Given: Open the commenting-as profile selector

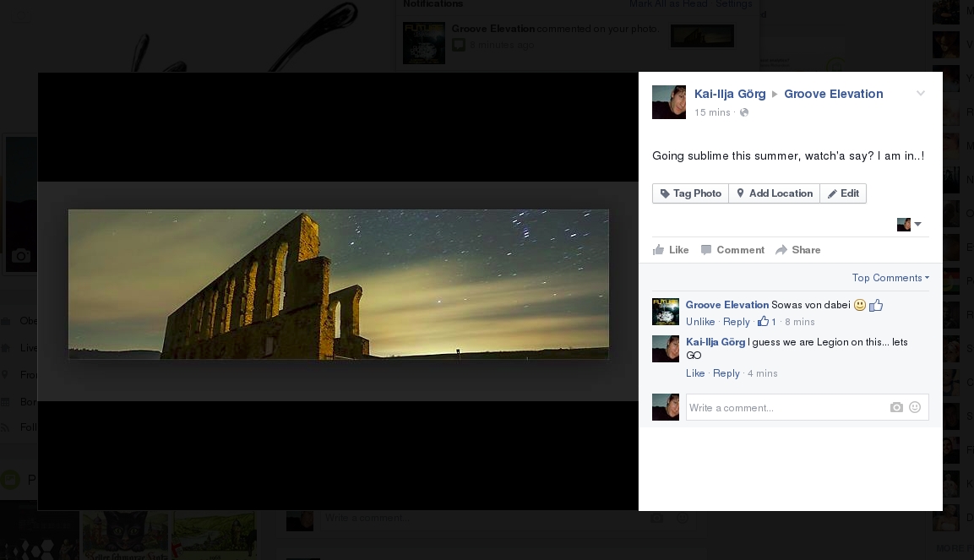Looking at the screenshot, I should point(909,225).
